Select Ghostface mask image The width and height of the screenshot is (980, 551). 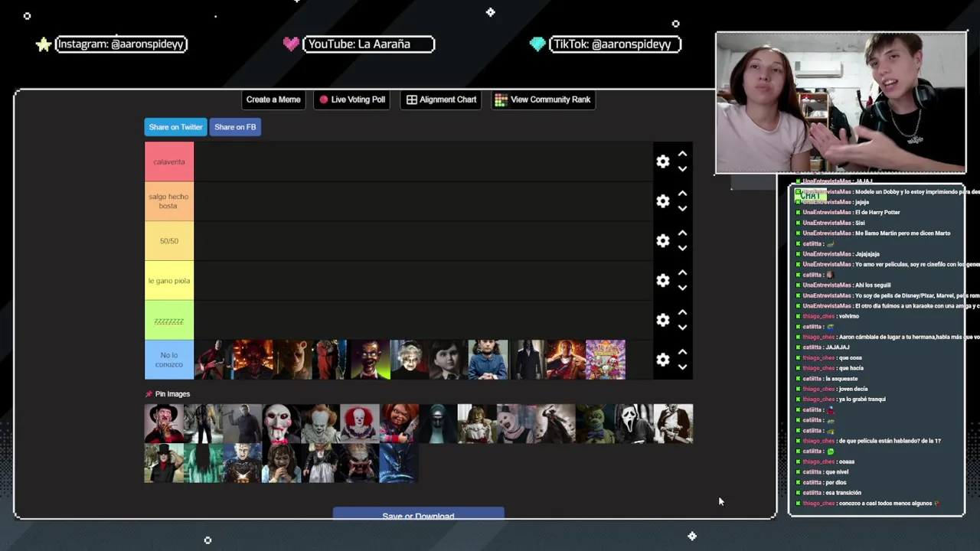[634, 424]
